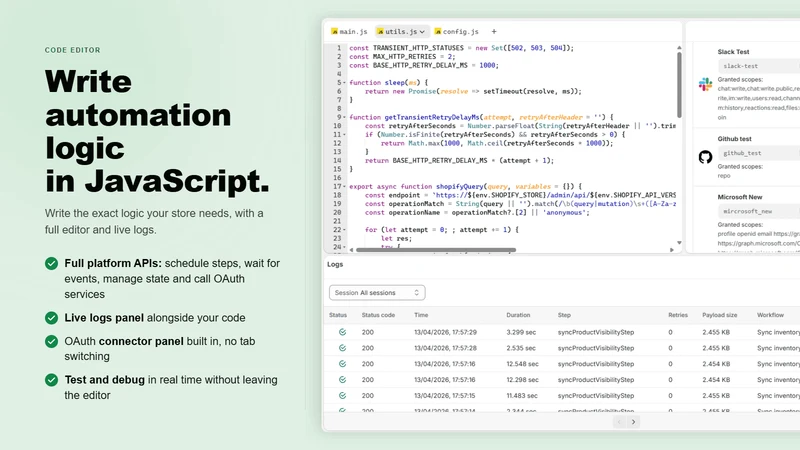Click the green check beside Full platform APIs
Screen dimensions: 800x450
(51, 263)
